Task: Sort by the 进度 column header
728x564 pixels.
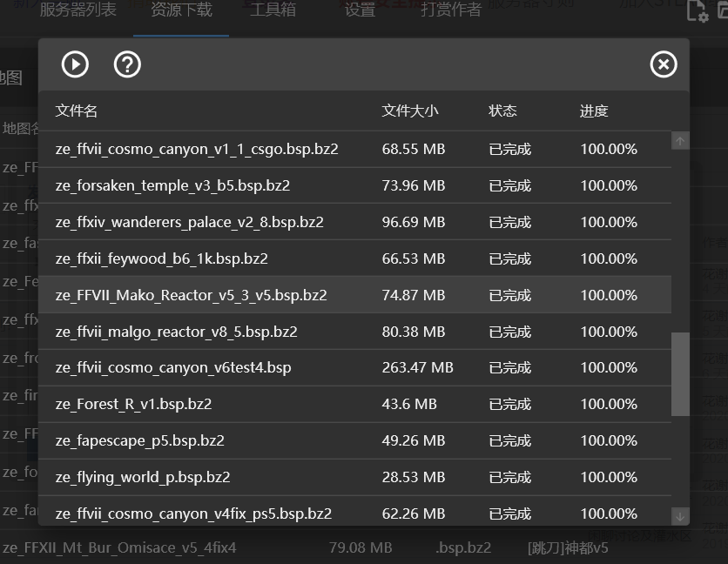Action: pos(594,111)
